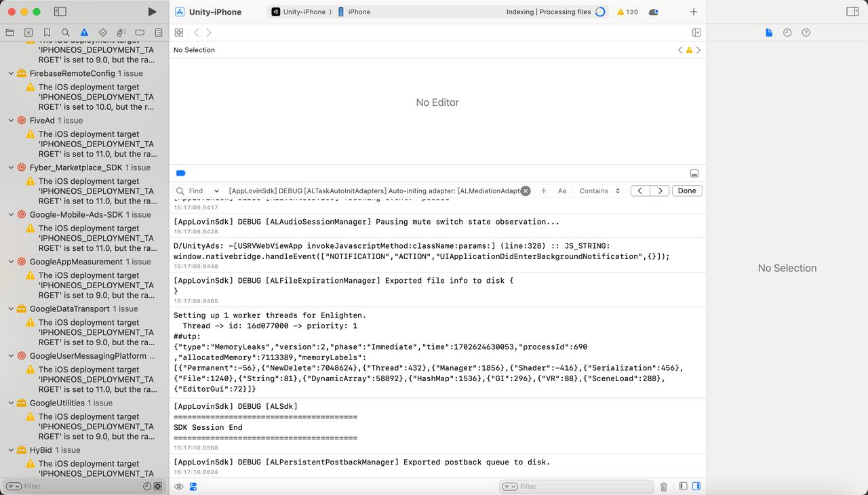The width and height of the screenshot is (868, 495).
Task: Open the Report navigator
Action: tap(159, 32)
